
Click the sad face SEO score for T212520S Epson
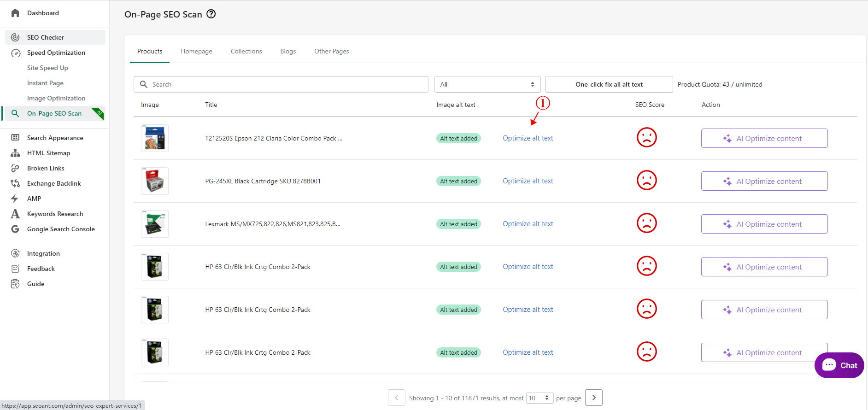(x=646, y=137)
